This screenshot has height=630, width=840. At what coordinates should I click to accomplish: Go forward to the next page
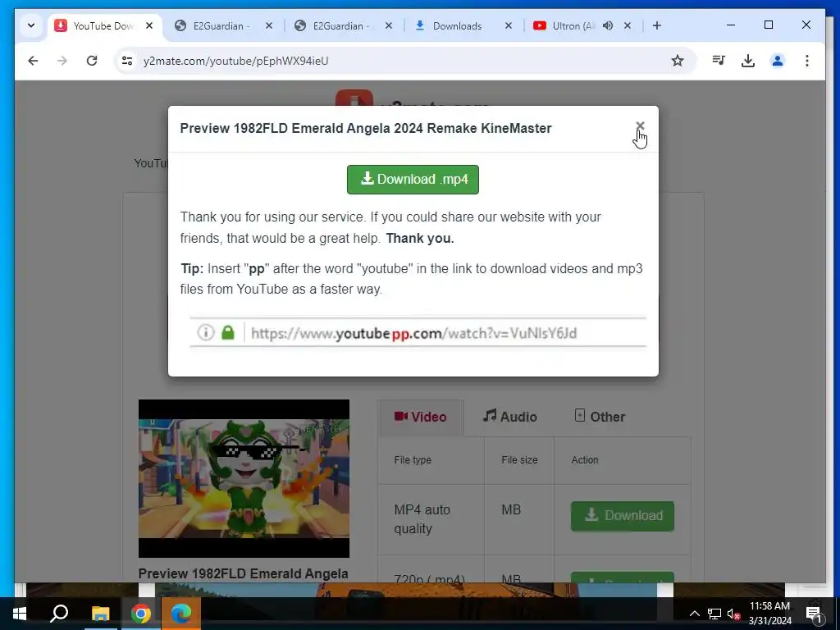62,61
